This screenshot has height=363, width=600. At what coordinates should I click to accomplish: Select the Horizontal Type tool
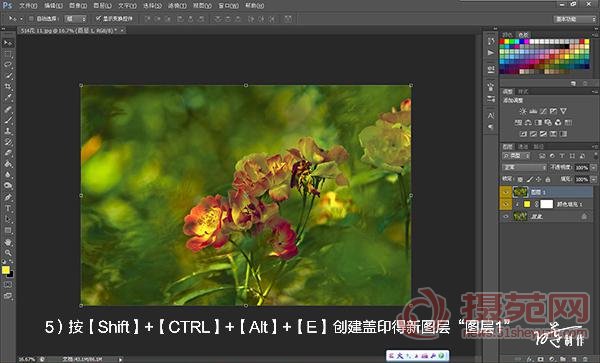(x=8, y=208)
